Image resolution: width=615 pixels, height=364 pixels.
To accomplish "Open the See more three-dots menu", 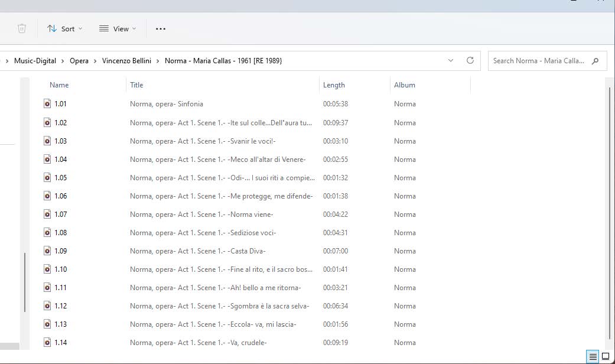I will point(161,28).
